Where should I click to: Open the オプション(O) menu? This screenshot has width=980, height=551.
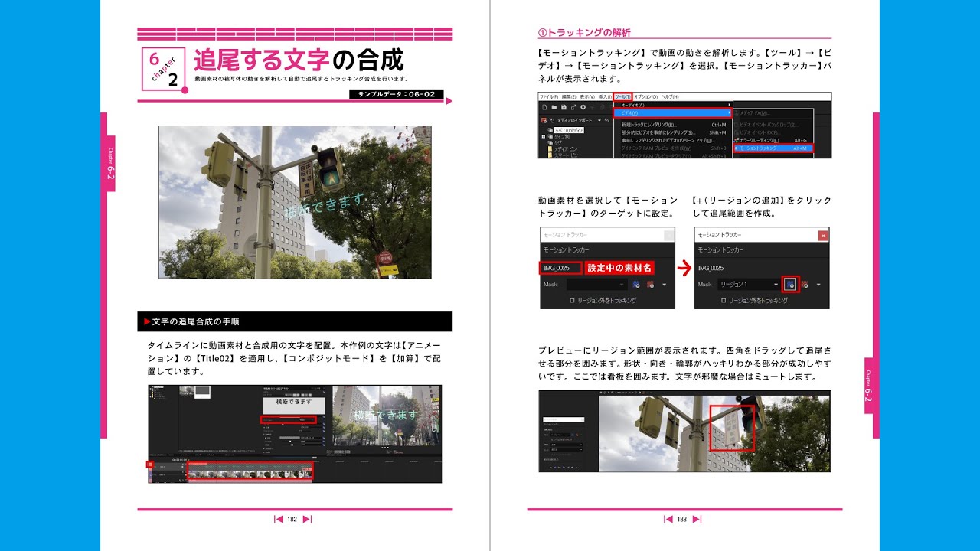(645, 96)
